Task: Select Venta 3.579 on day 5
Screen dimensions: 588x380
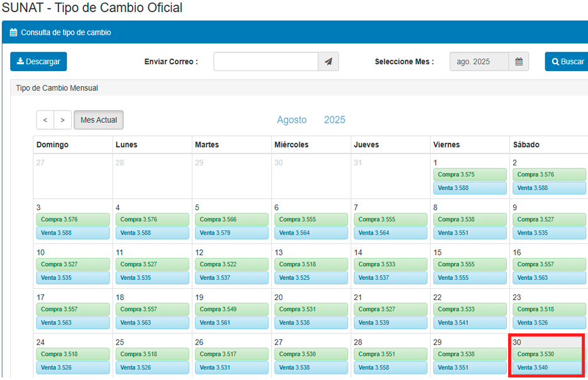Action: (232, 233)
